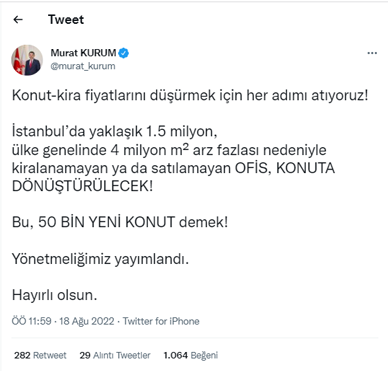The width and height of the screenshot is (388, 371).
Task: Open the Murat KURUM display name
Action: pyautogui.click(x=83, y=53)
